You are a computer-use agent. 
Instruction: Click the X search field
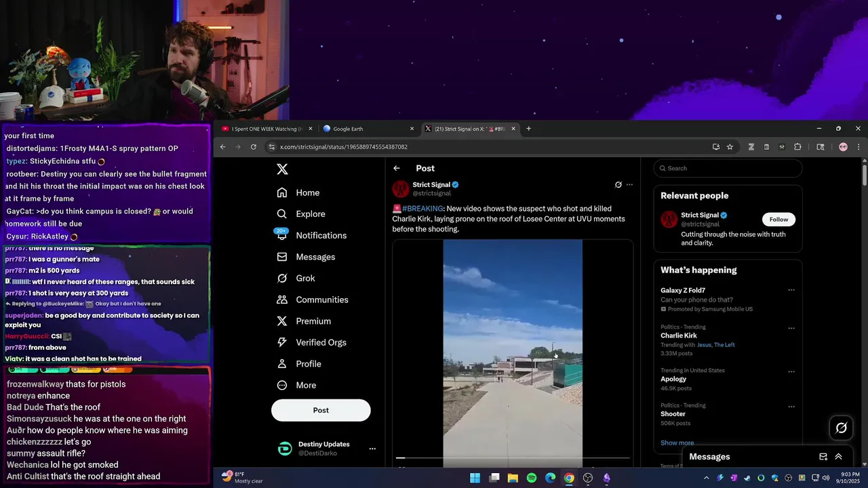coord(728,168)
